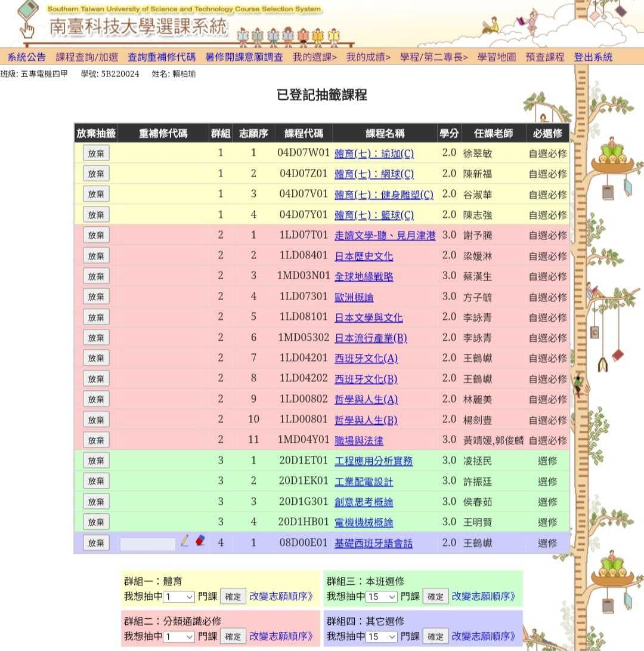Expand the 群組三 本班選修 course count dropdown

(x=382, y=597)
